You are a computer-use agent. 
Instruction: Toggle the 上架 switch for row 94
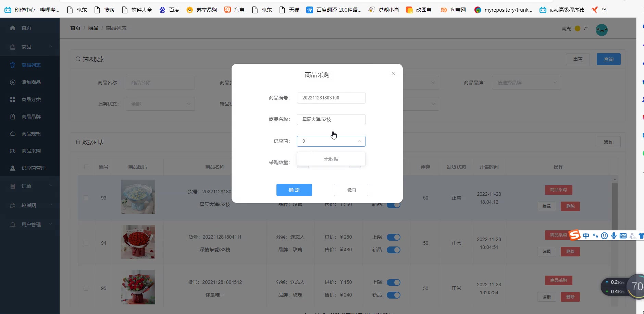coord(394,237)
